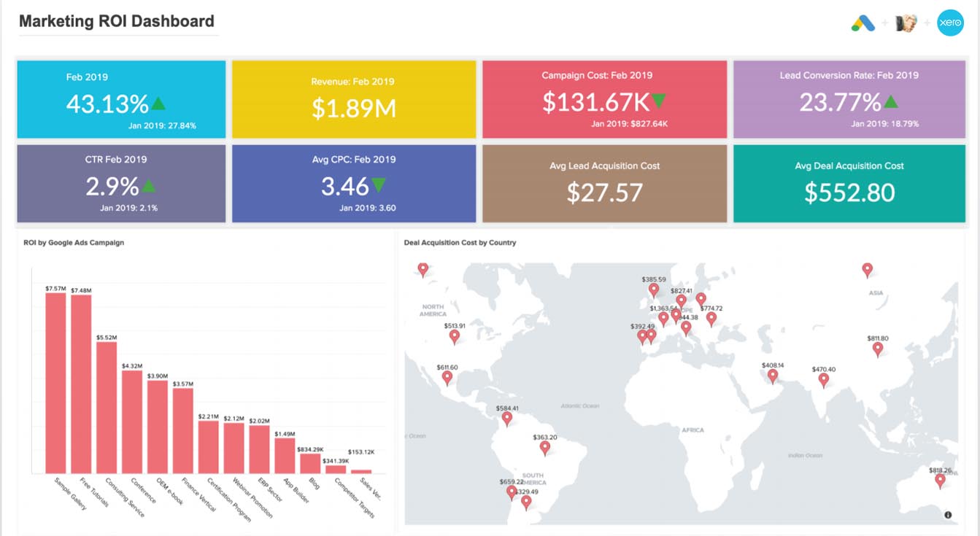Screen dimensions: 980x536
Task: Select the $513.91 pin in North America
Action: pos(455,337)
